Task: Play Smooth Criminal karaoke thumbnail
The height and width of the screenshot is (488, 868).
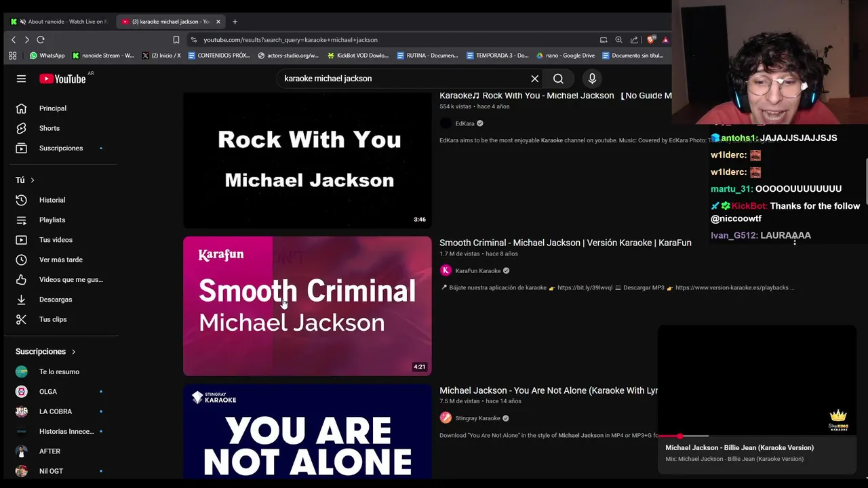Action: click(x=307, y=306)
